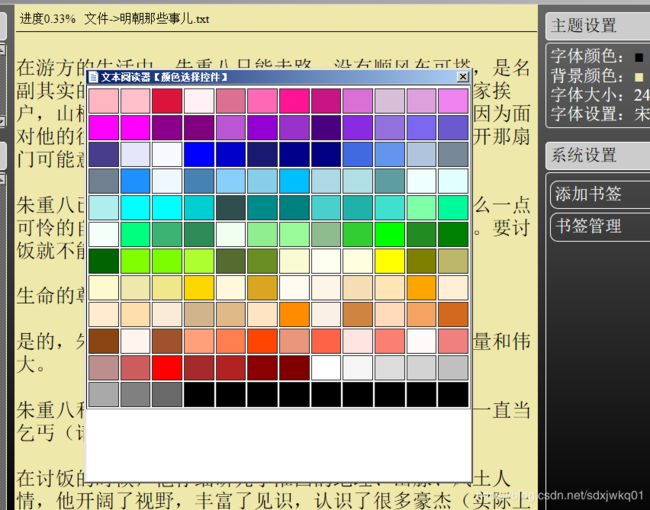Select the khaki swatch after olive
650x510 pixels.
pyautogui.click(x=454, y=261)
